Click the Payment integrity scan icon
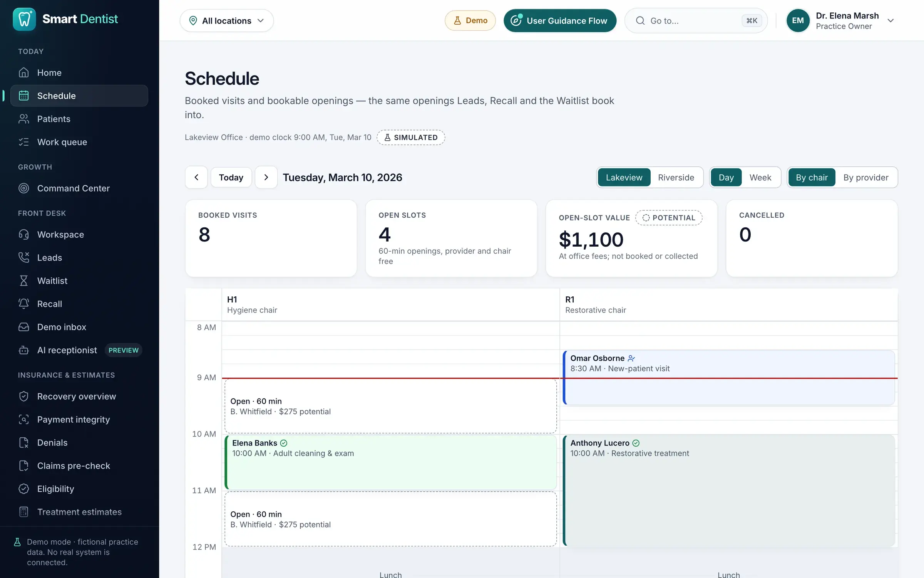This screenshot has height=578, width=924. (x=24, y=419)
